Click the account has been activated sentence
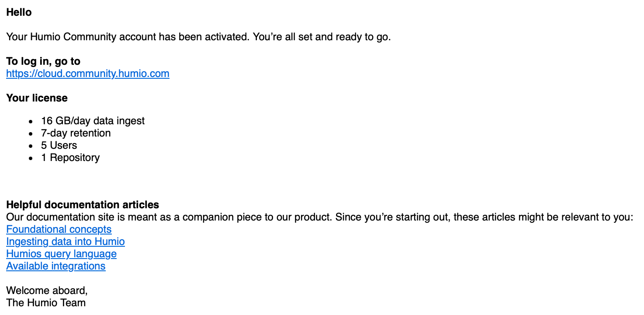This screenshot has height=315, width=644. (x=128, y=37)
